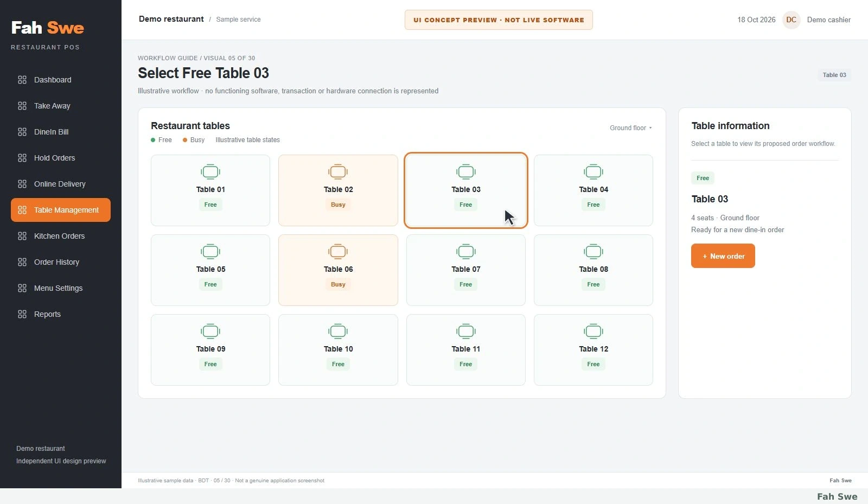Select the Table 11 card
This screenshot has height=504, width=868.
click(x=466, y=350)
